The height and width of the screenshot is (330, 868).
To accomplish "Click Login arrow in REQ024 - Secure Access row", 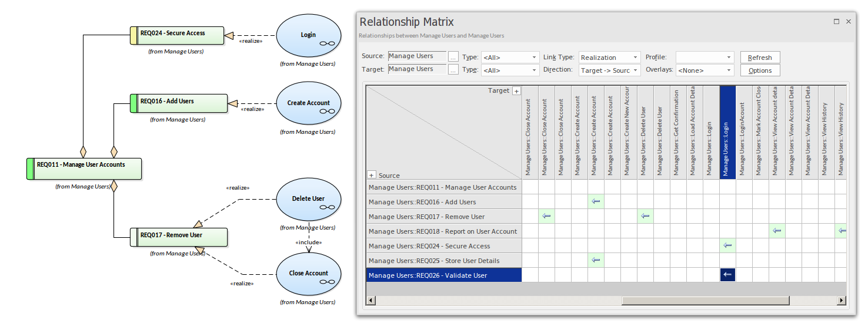I will point(727,245).
